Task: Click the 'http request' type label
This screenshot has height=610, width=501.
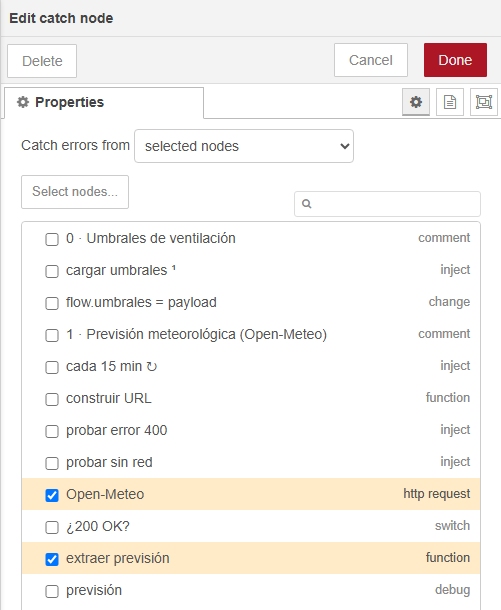Action: pyautogui.click(x=436, y=494)
